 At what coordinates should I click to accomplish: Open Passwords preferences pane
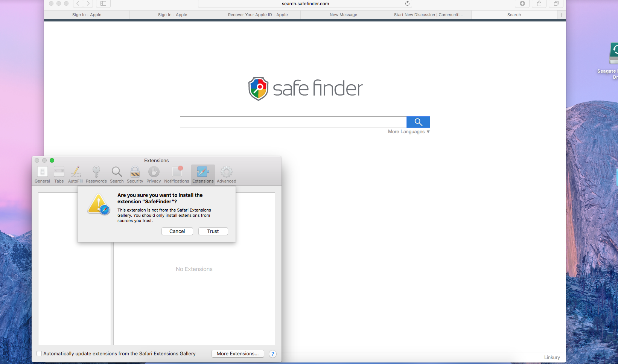(x=96, y=175)
